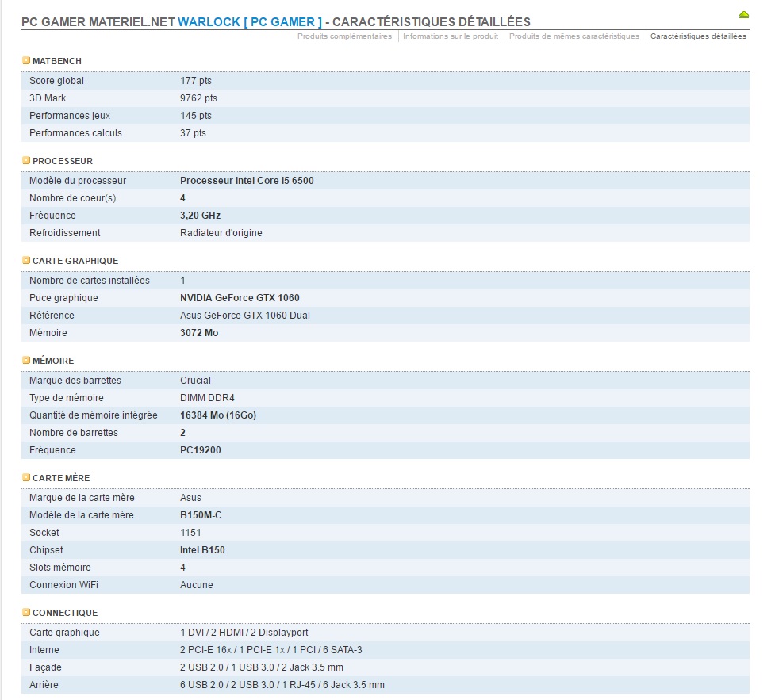The width and height of the screenshot is (775, 700).
Task: Click the Processeur Intel Core i5 6500 value
Action: coord(247,181)
